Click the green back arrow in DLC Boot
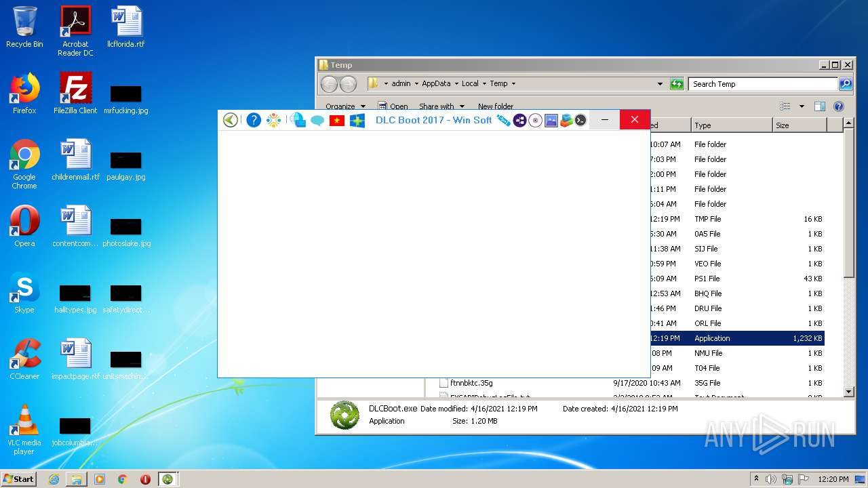The height and width of the screenshot is (488, 868). click(x=231, y=120)
